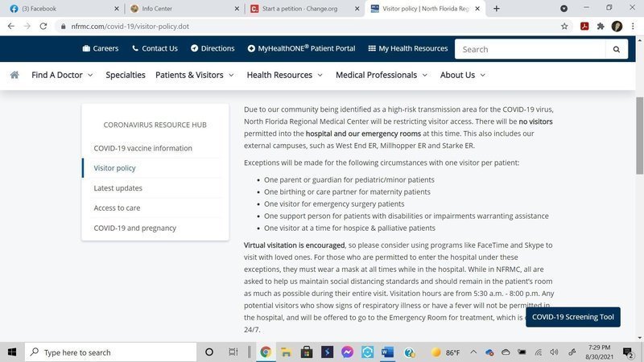The image size is (644, 362).
Task: Expand the About Us menu
Action: tap(462, 75)
